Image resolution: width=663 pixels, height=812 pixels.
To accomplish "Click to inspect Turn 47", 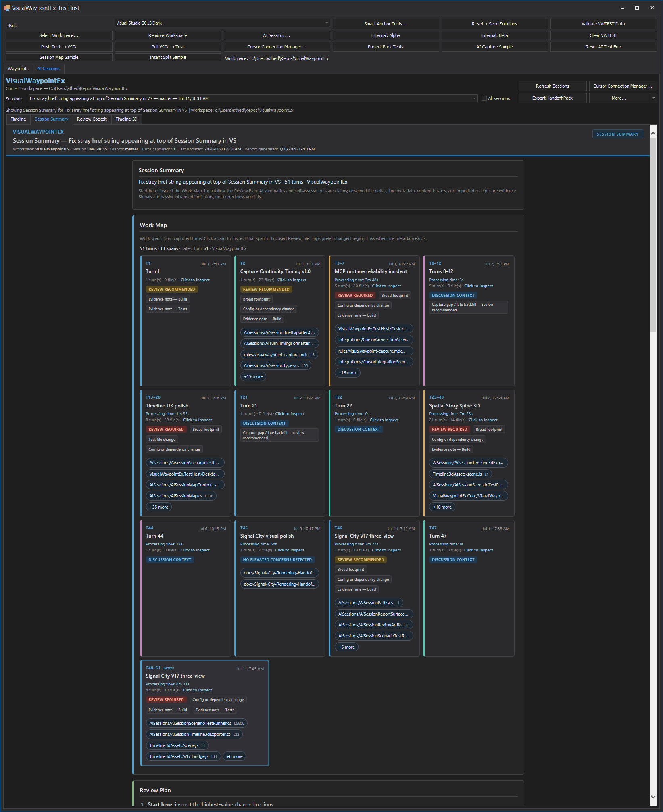I will tap(478, 550).
